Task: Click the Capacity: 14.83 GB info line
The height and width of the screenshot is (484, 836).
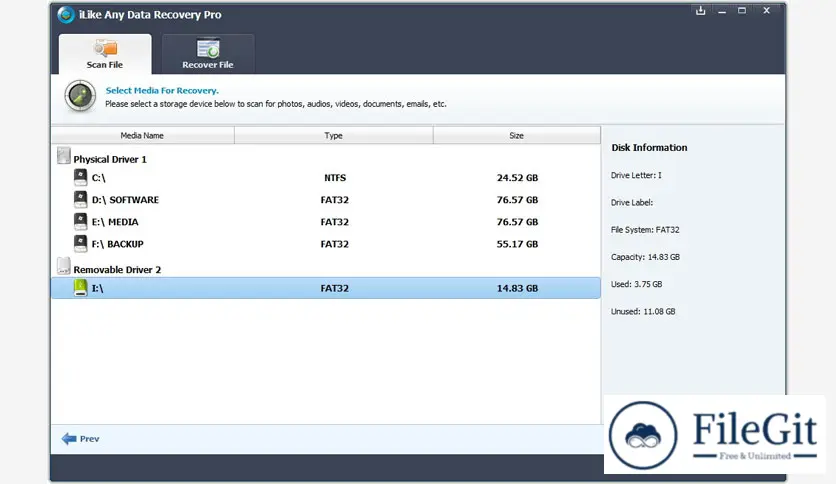Action: [646, 257]
